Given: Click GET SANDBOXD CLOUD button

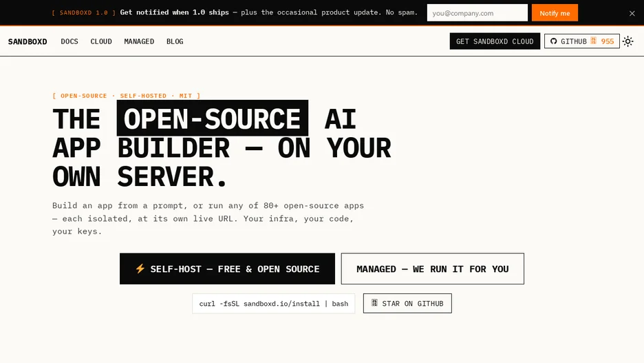Looking at the screenshot, I should (x=495, y=41).
